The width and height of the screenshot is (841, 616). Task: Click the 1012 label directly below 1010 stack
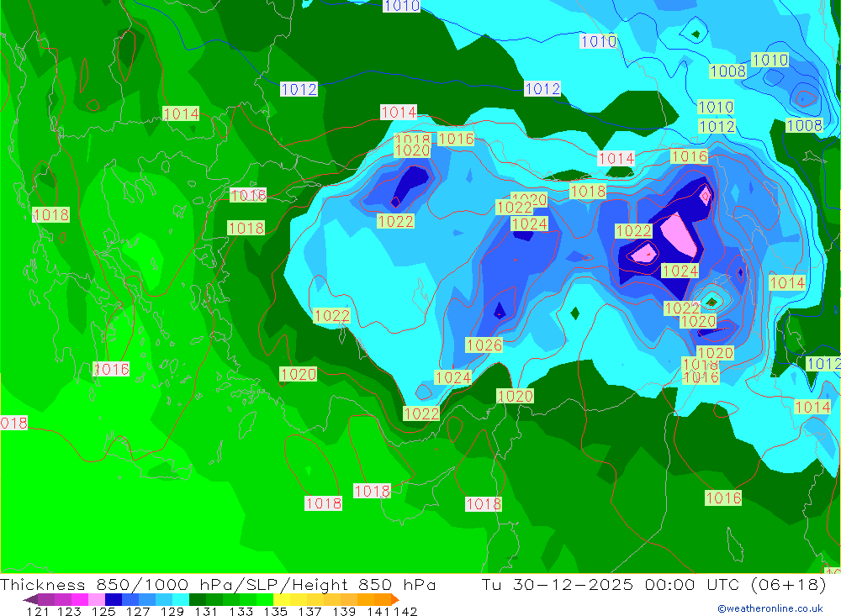717,127
